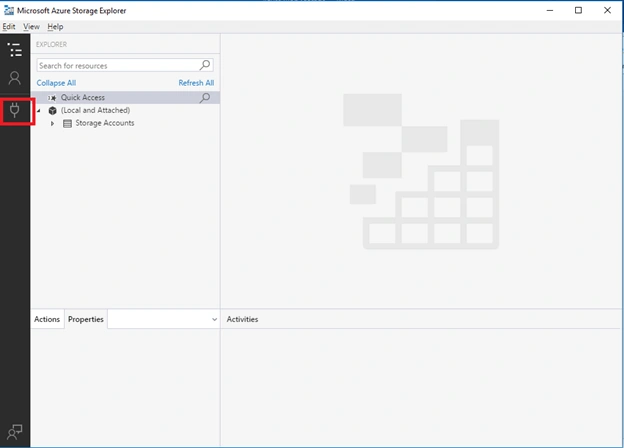This screenshot has height=448, width=624.
Task: Maximize the Storage Explorer window
Action: (x=579, y=10)
